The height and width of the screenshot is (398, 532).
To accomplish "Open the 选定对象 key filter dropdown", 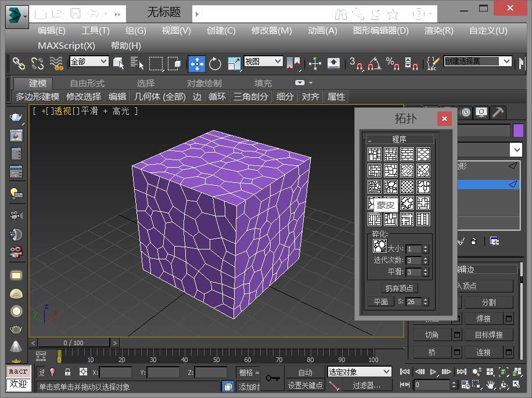I will point(360,372).
